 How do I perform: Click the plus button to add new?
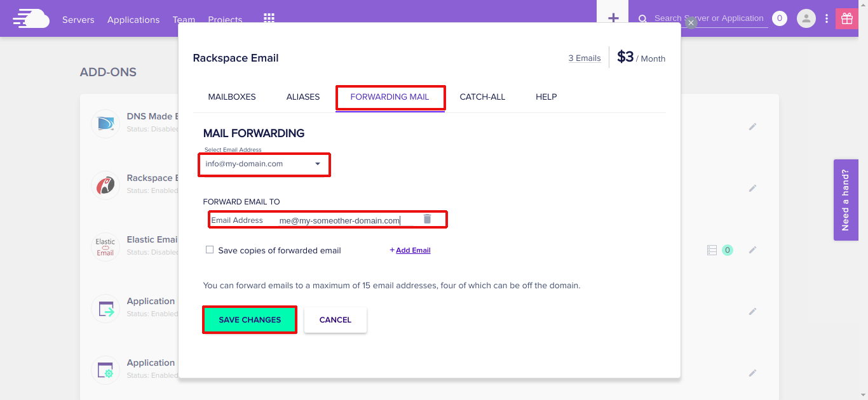(x=612, y=18)
